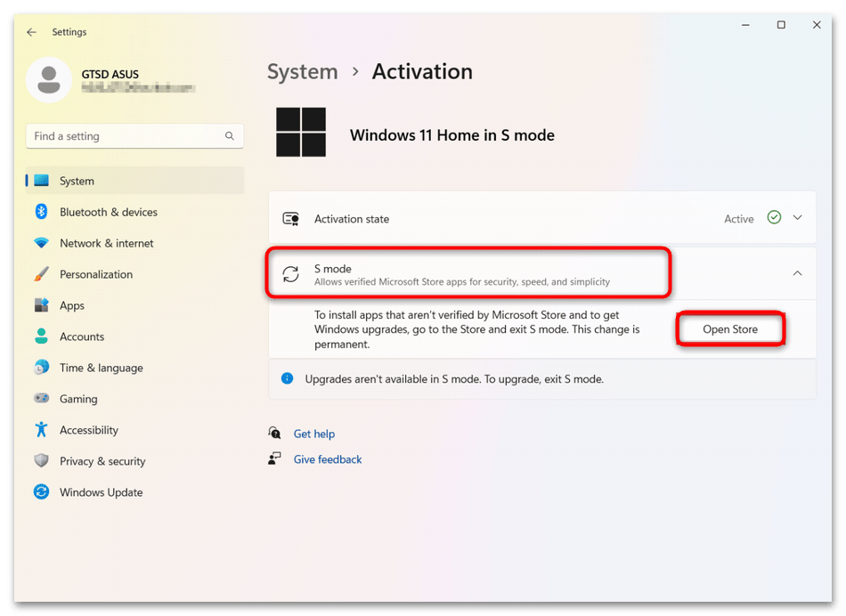Image resolution: width=846 pixels, height=616 pixels.
Task: Select Personalization in sidebar
Action: [x=134, y=274]
